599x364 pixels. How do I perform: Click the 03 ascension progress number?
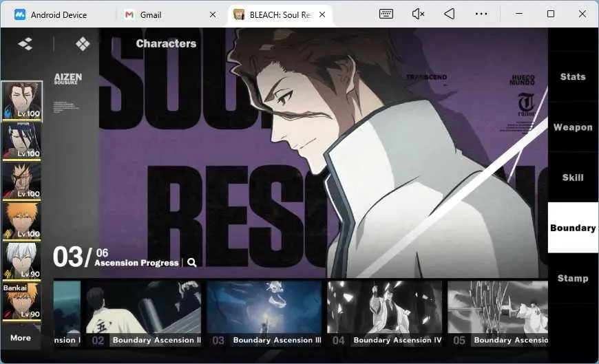(x=68, y=257)
